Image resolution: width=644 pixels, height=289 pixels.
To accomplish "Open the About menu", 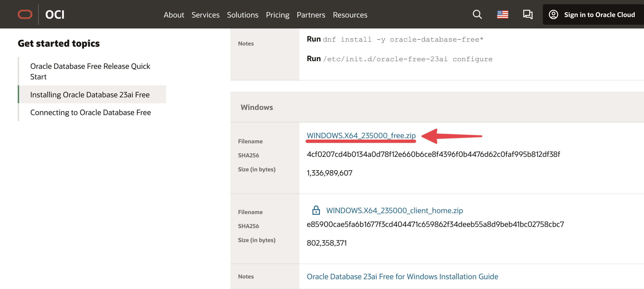I will point(174,15).
